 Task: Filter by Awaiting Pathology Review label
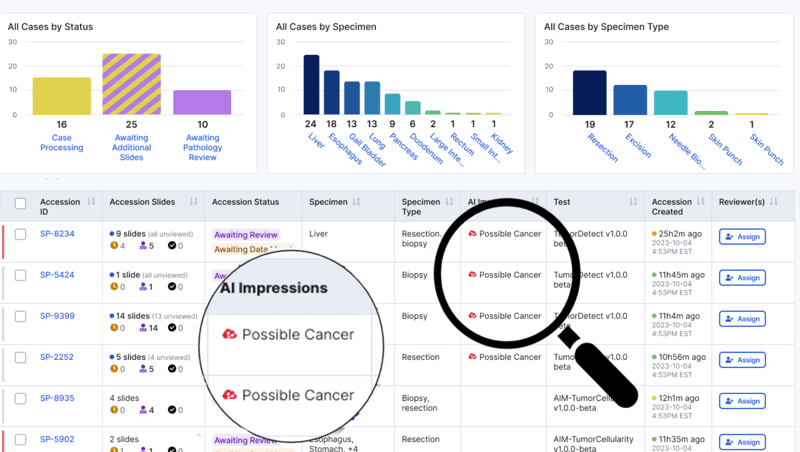click(203, 148)
